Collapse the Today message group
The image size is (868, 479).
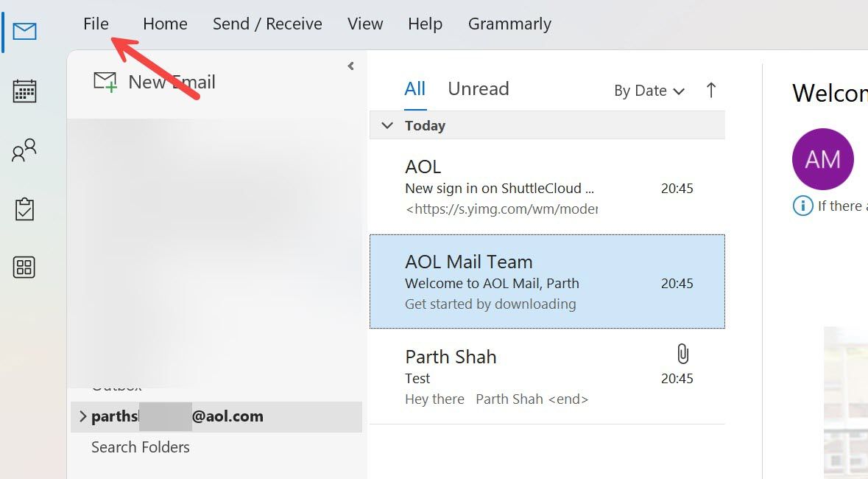[387, 125]
